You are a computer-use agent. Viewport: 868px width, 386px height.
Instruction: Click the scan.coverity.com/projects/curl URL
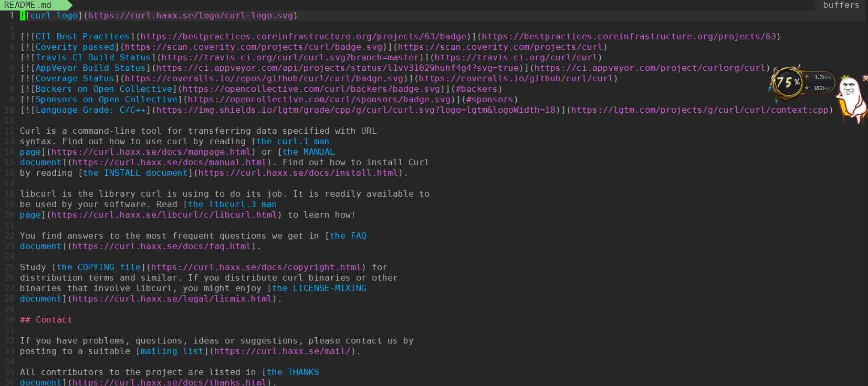tap(500, 47)
